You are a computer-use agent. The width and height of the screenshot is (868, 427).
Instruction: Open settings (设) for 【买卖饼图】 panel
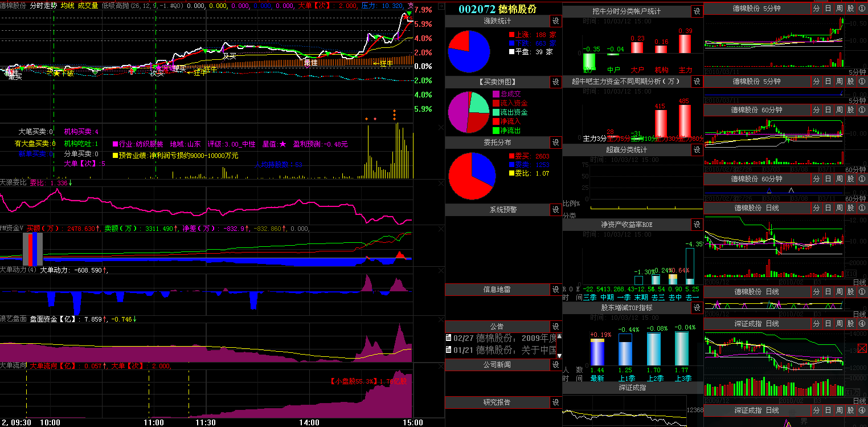(556, 82)
